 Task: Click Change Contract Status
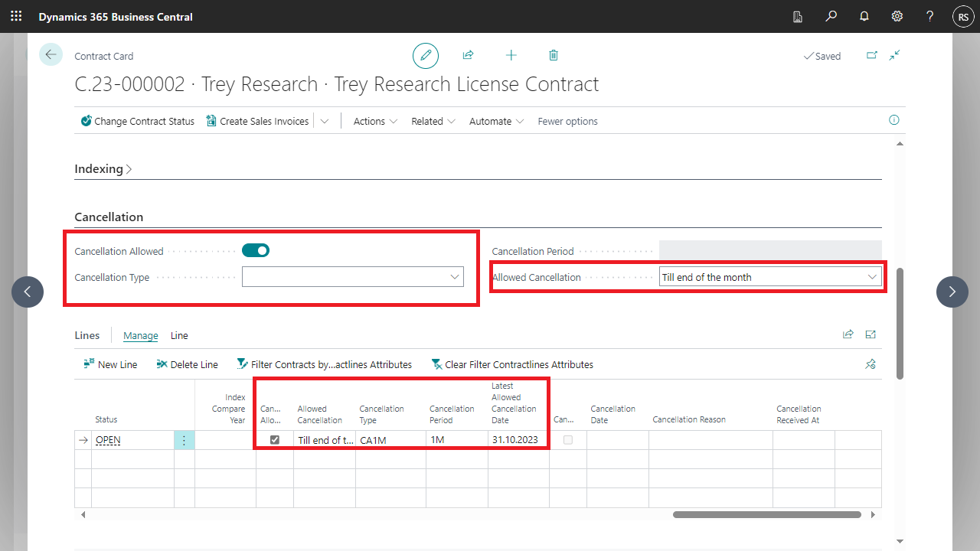[x=138, y=121]
